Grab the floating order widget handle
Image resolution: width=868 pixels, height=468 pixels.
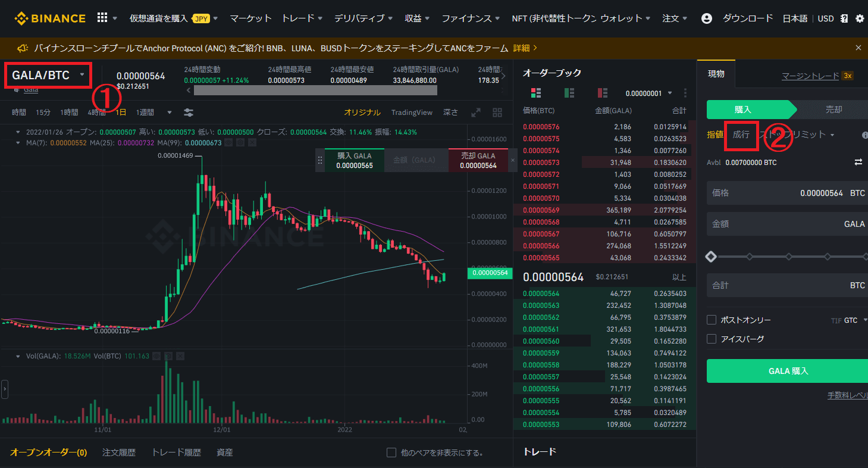[320, 160]
